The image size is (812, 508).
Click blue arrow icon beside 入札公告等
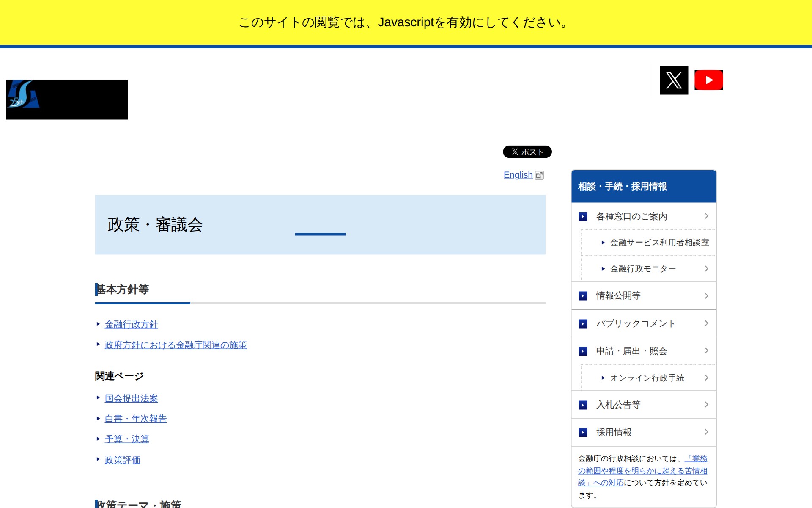click(x=583, y=405)
